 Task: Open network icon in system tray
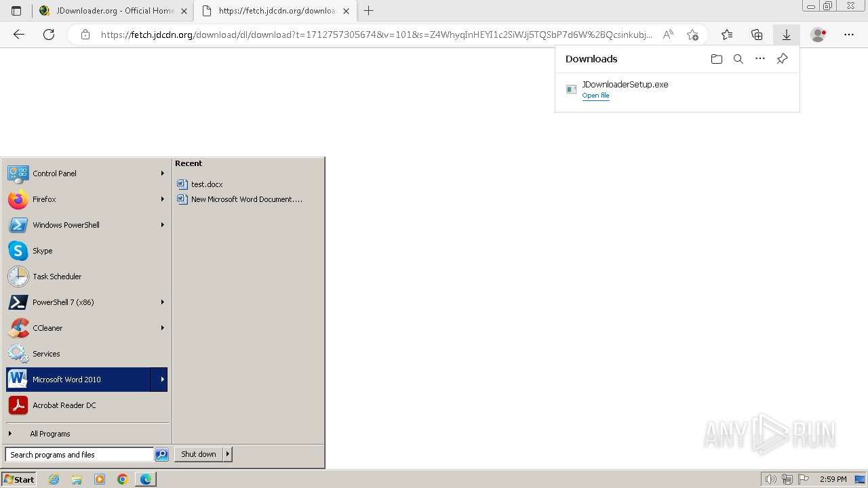[x=787, y=479]
